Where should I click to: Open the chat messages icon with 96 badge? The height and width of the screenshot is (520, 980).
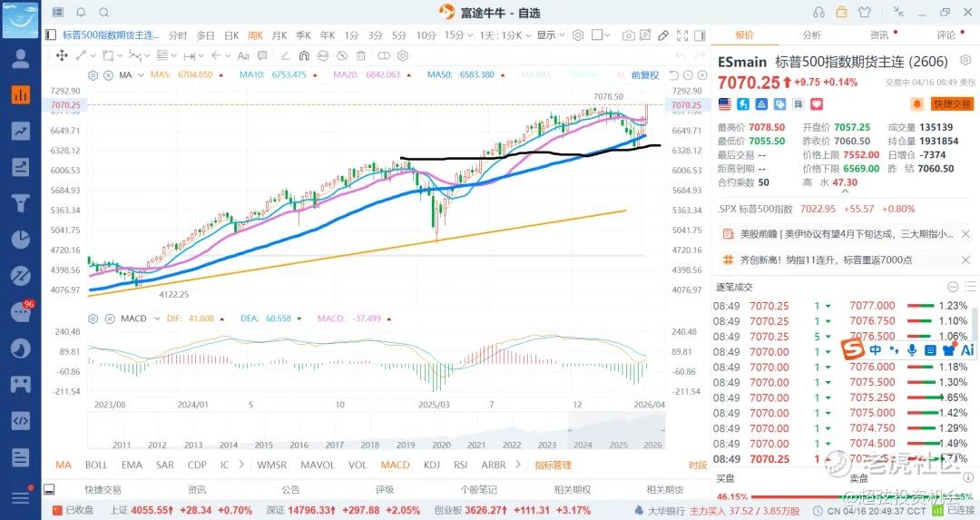(21, 311)
